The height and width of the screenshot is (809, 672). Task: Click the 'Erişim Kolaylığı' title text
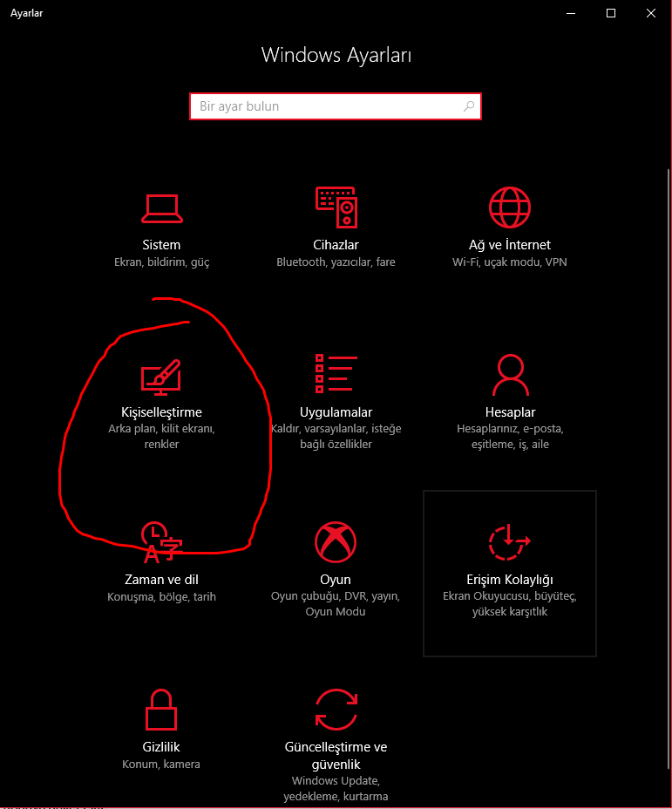pos(510,580)
